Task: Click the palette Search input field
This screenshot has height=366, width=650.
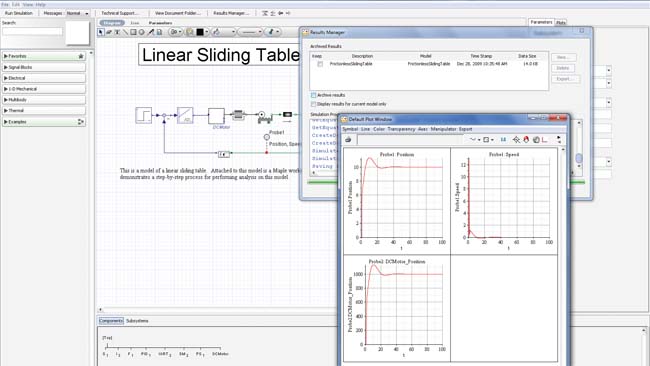Action: click(x=32, y=32)
